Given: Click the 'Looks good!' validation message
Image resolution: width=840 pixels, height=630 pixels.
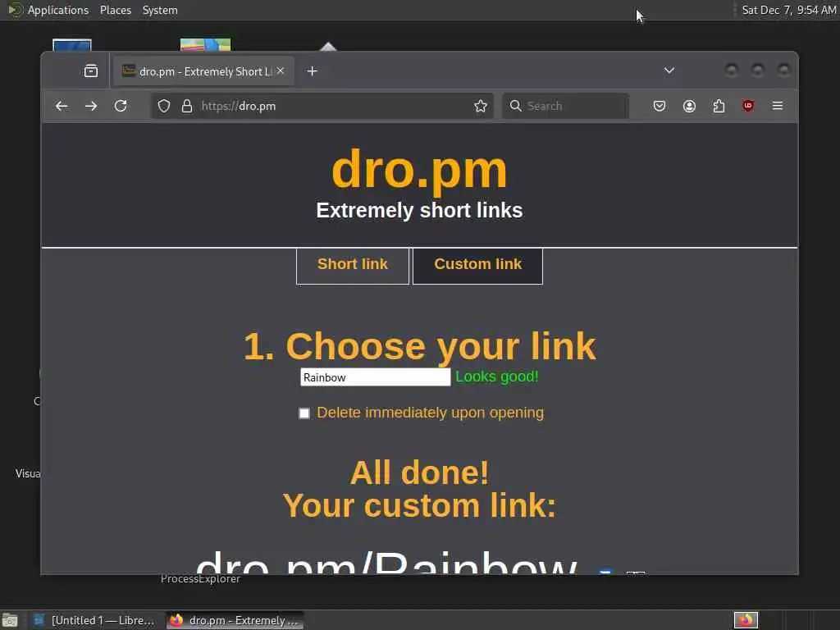Looking at the screenshot, I should 496,377.
